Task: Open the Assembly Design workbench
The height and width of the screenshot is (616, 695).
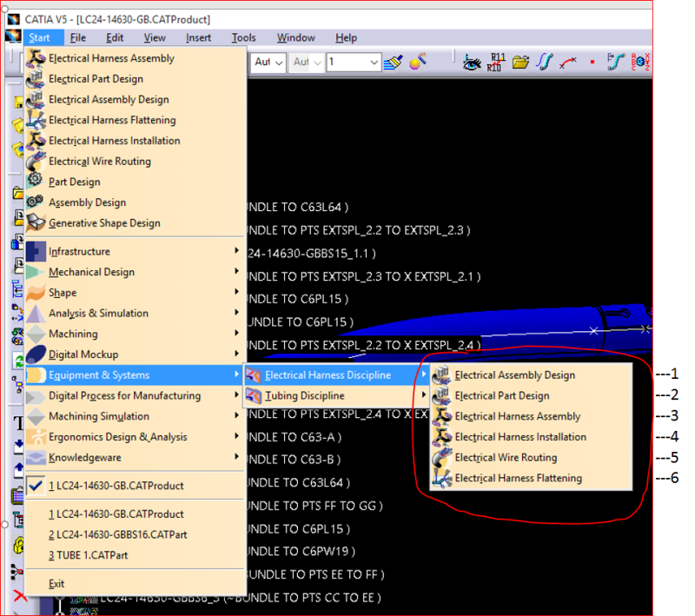Action: (136, 202)
